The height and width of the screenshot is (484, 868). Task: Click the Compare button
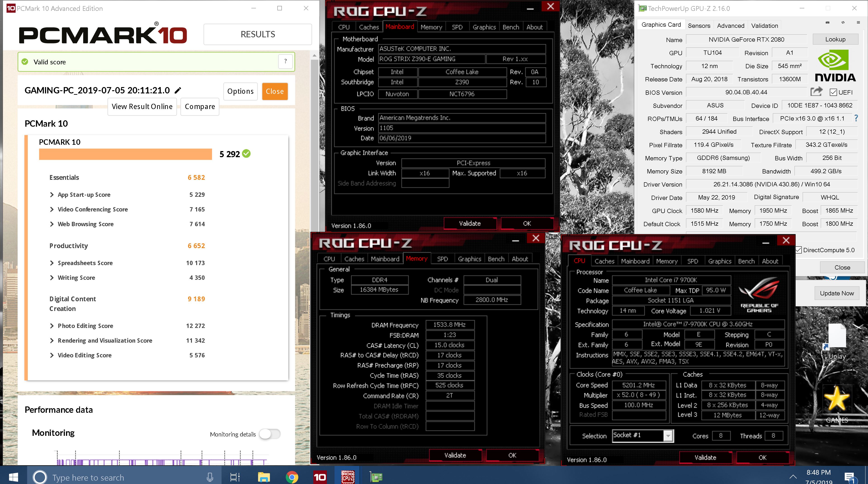point(200,107)
